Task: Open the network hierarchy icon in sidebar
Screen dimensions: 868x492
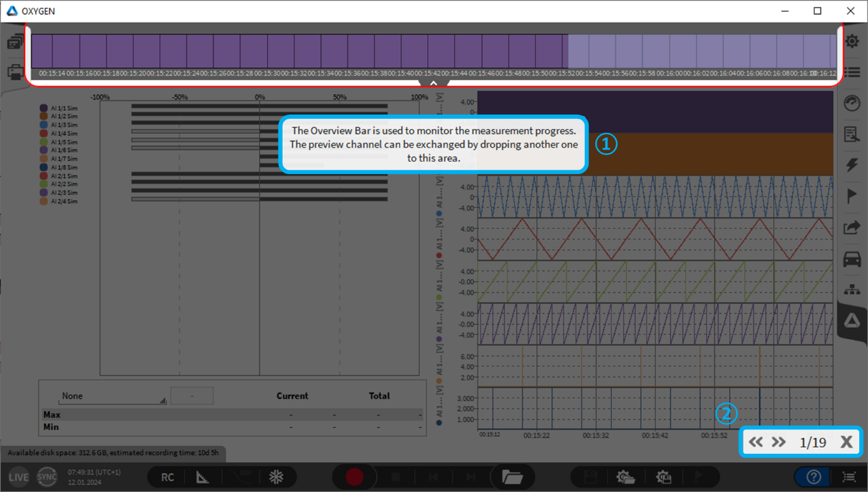Action: [852, 290]
